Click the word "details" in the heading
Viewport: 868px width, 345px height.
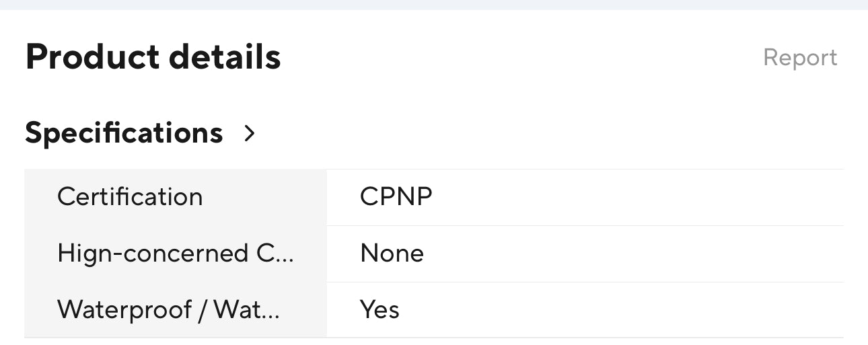coord(225,57)
